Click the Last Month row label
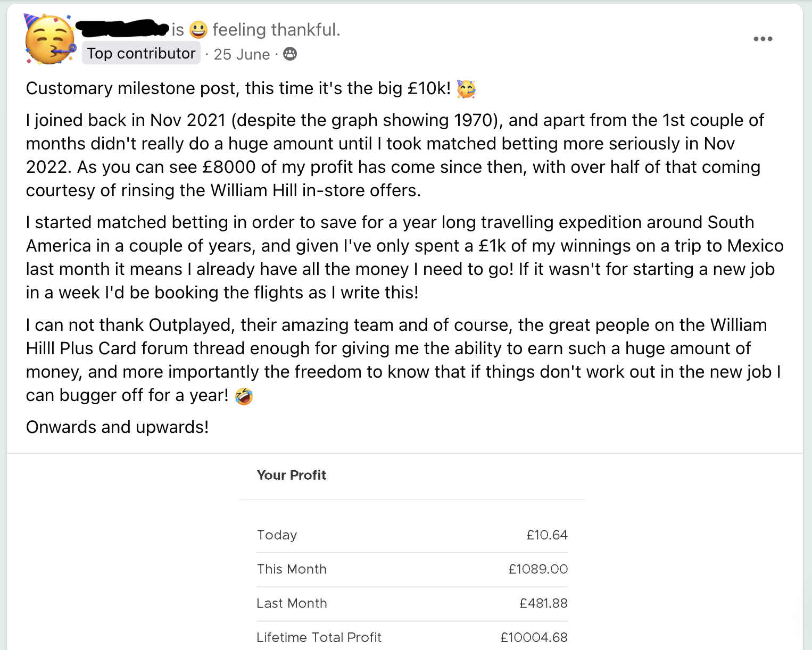Screen dimensions: 812x650 click(x=292, y=603)
